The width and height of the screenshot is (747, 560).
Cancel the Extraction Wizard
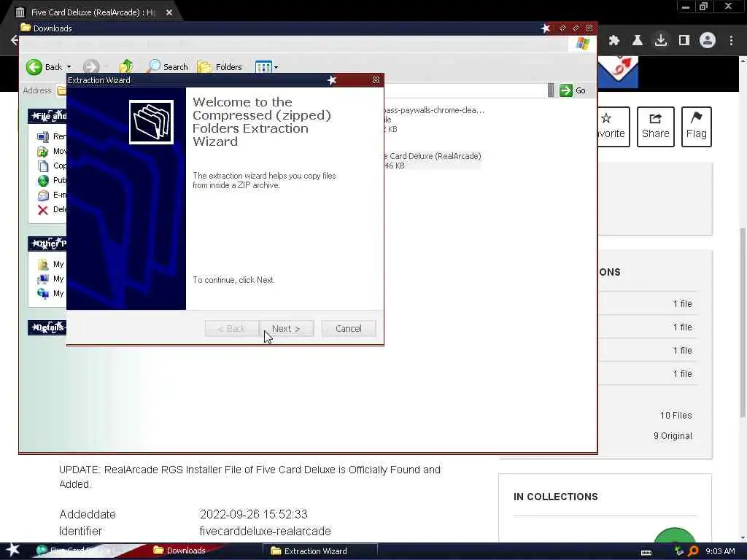(348, 329)
